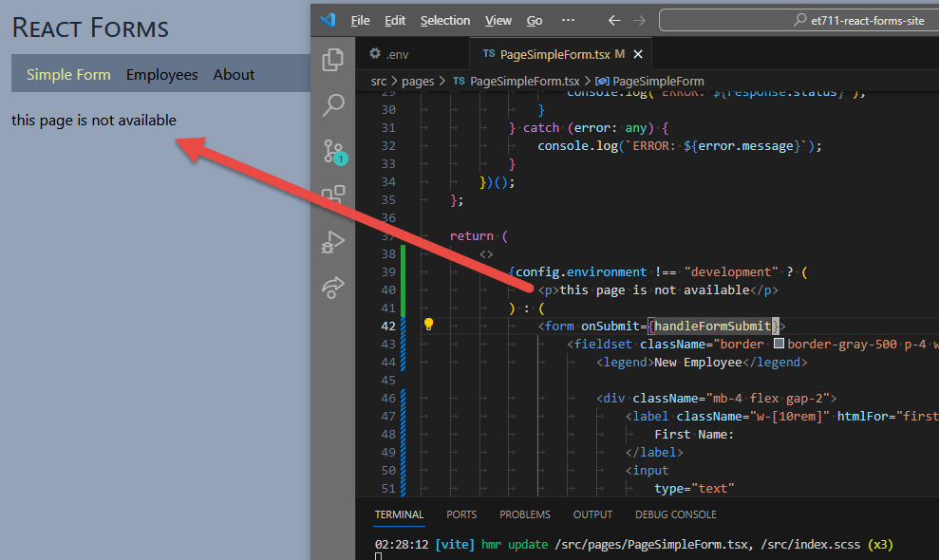Click pages in the breadcrumb
939x560 pixels.
coord(418,81)
